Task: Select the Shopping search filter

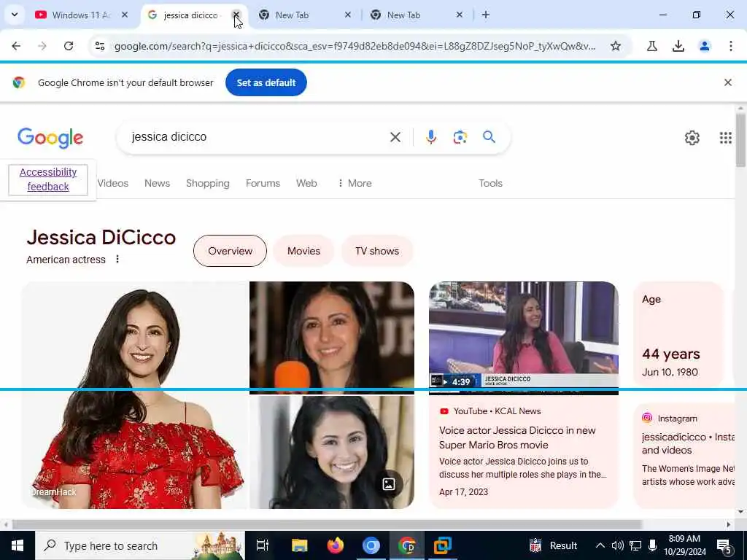Action: point(208,183)
